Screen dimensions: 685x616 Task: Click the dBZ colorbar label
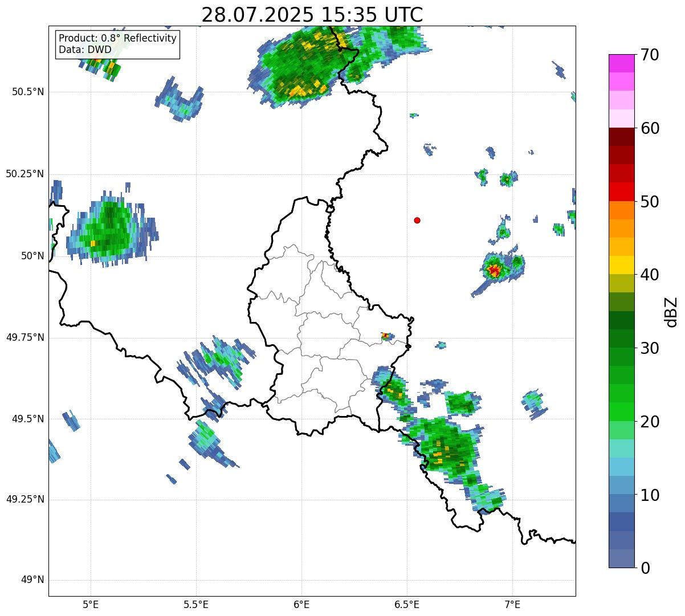(x=671, y=312)
